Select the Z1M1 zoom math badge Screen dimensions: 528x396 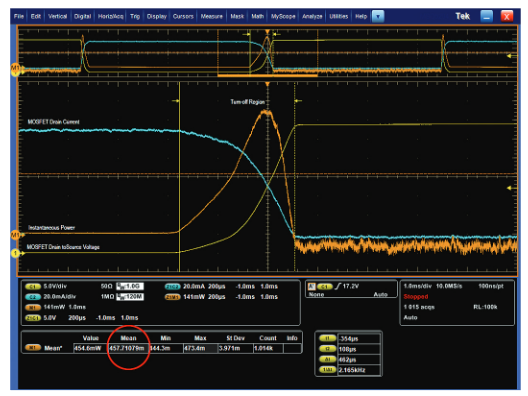click(172, 297)
